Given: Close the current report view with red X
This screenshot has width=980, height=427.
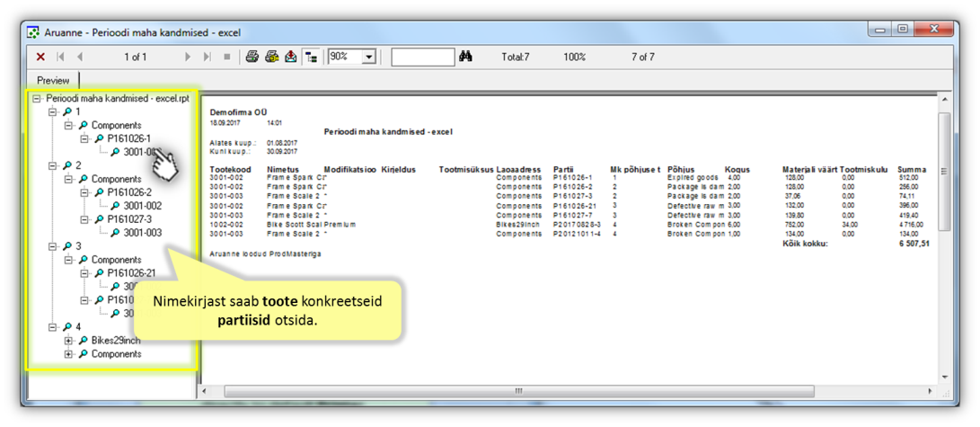Looking at the screenshot, I should pyautogui.click(x=40, y=57).
